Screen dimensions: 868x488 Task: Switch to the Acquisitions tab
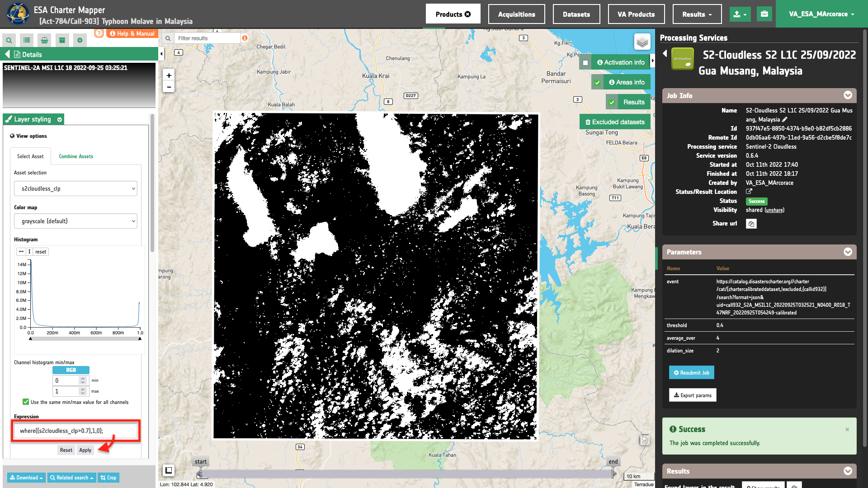click(x=517, y=14)
